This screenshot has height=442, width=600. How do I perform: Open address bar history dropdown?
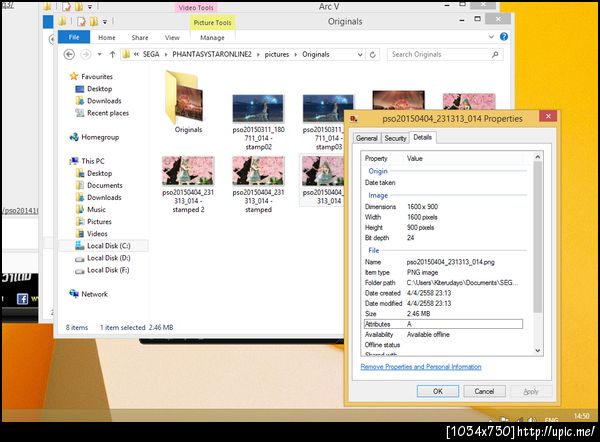(360, 55)
